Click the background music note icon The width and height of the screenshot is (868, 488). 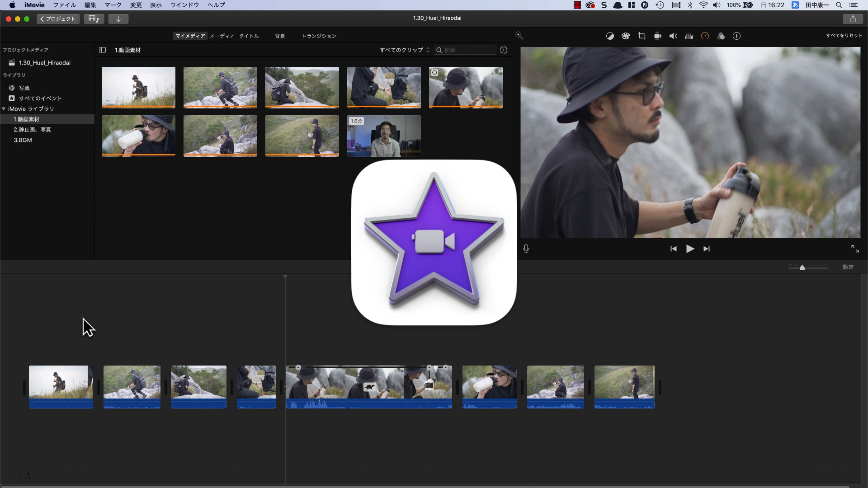(28, 476)
